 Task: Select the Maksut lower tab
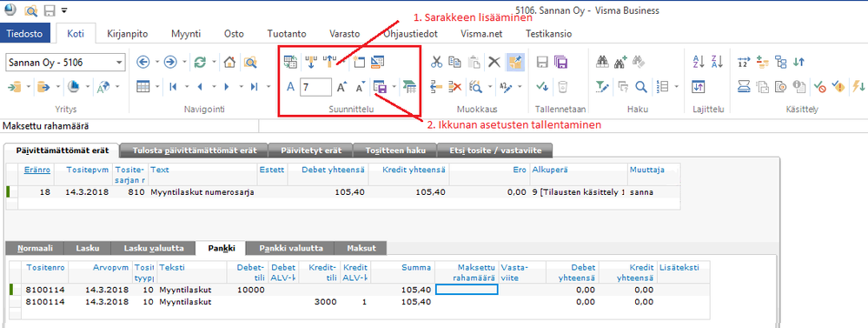360,248
